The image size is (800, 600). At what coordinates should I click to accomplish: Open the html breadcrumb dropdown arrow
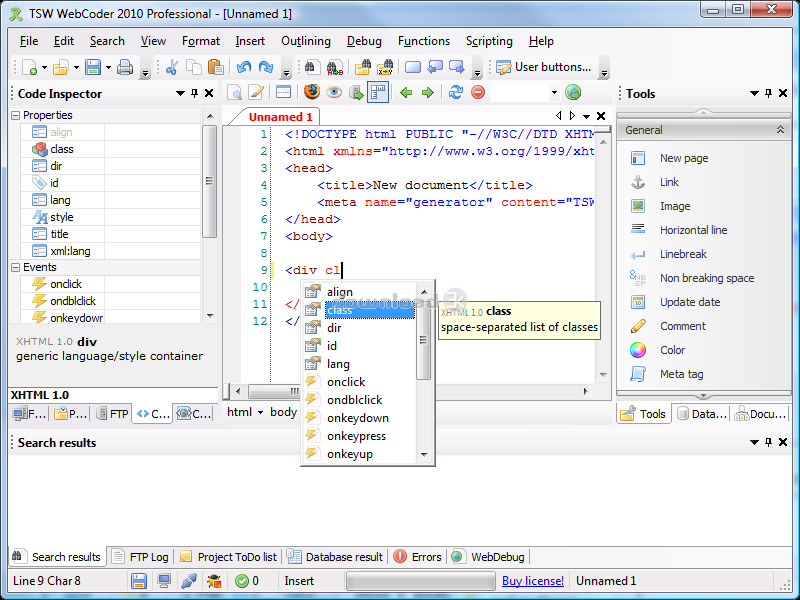260,412
